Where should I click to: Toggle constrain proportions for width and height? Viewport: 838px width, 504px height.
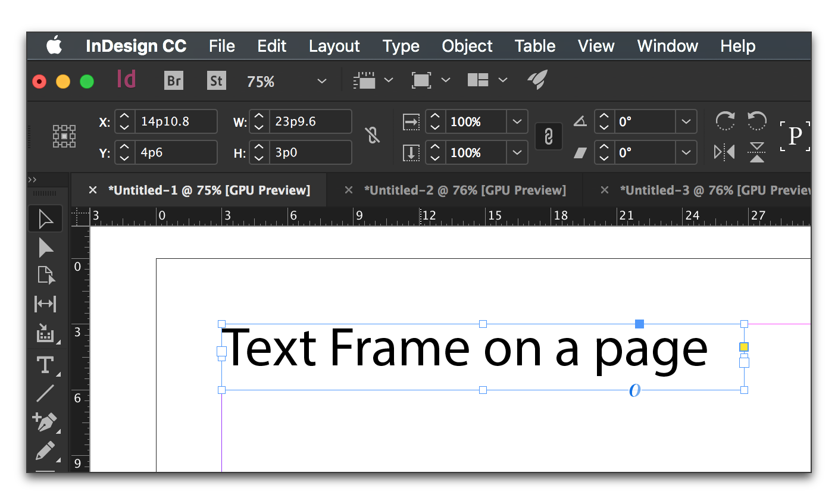coord(373,136)
